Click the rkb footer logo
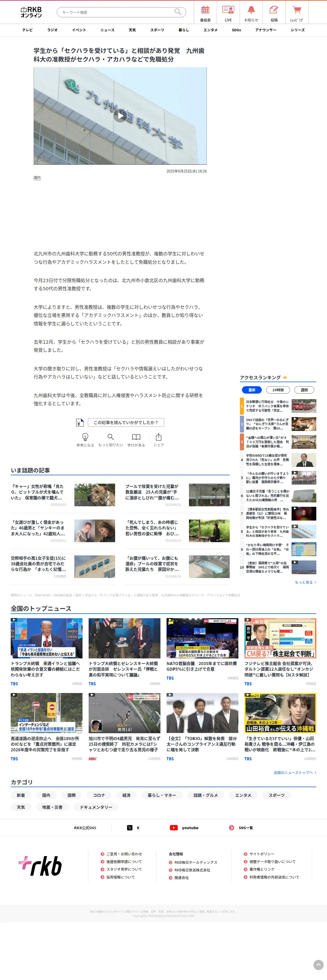This screenshot has height=980, width=327. (40, 866)
